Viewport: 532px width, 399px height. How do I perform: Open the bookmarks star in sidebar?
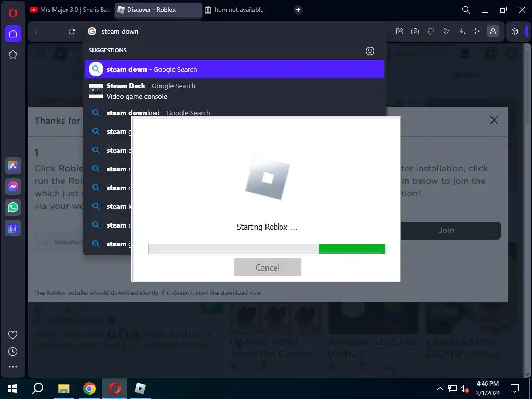point(13,55)
